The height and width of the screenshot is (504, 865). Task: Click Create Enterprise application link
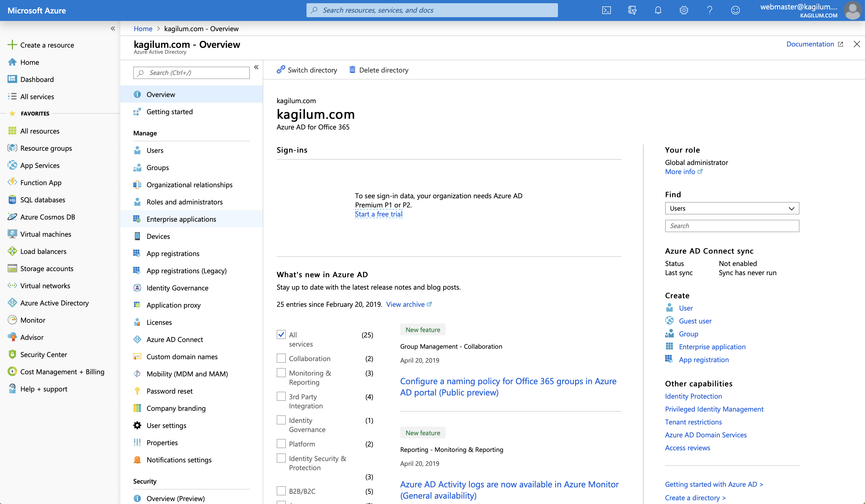712,346
